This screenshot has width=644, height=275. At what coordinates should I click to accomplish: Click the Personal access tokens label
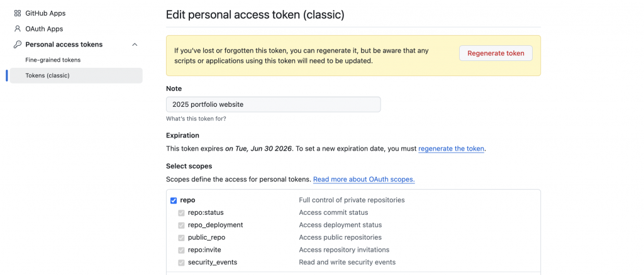coord(64,45)
